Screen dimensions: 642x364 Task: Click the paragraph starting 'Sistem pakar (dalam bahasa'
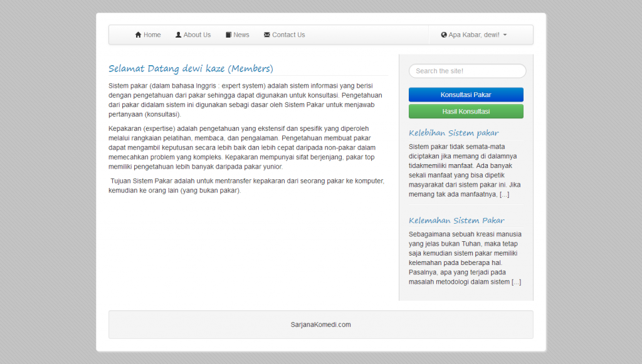[x=245, y=100]
